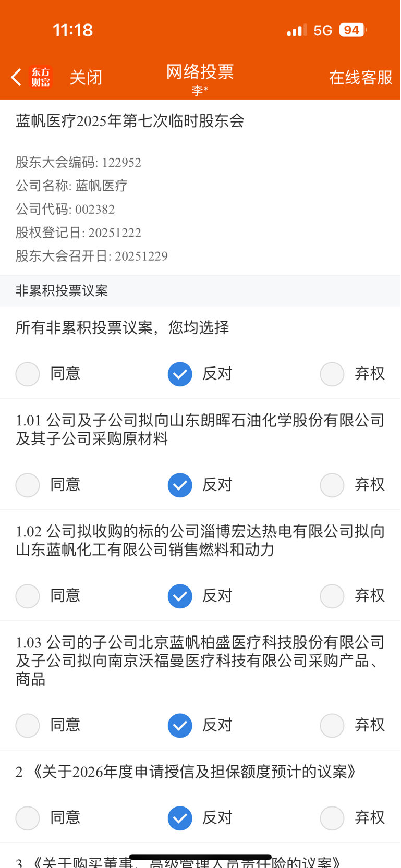Pick 反对 for proposal 1.02
This screenshot has width=401, height=868.
point(180,596)
